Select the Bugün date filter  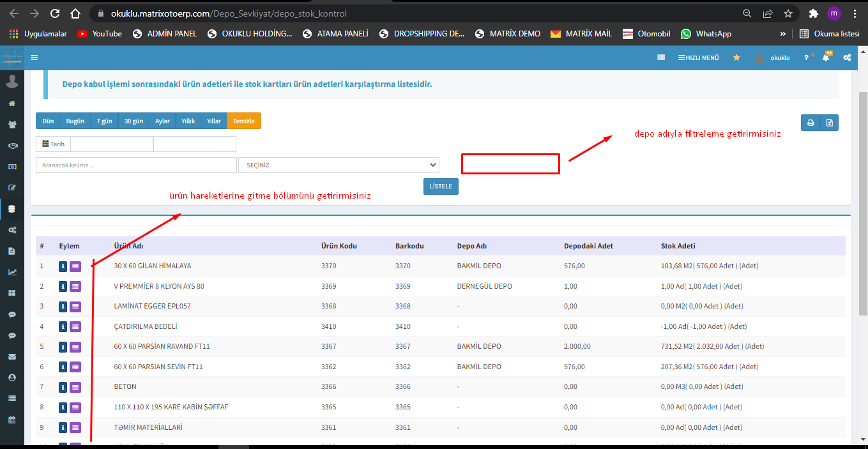tap(75, 121)
